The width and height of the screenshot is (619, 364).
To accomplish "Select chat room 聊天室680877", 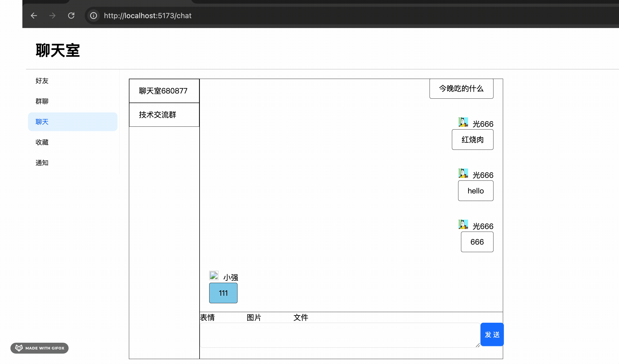I will pos(164,91).
